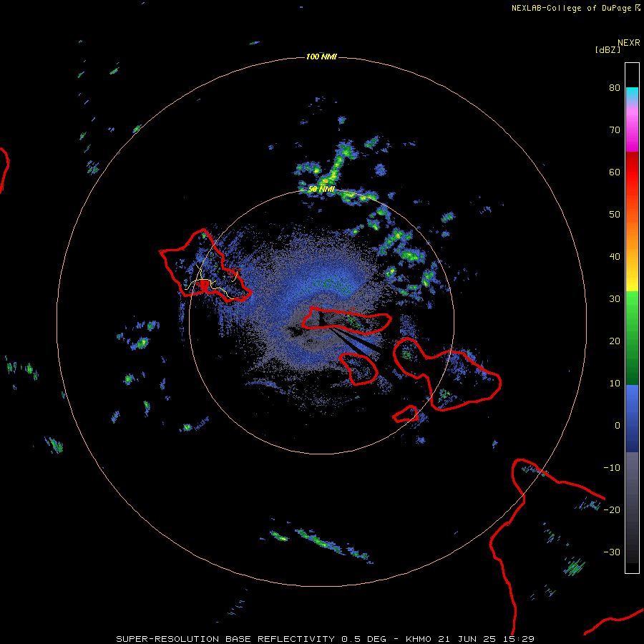Click the 20 value on the dBZ scale
The height and width of the screenshot is (644, 644).
tap(615, 341)
